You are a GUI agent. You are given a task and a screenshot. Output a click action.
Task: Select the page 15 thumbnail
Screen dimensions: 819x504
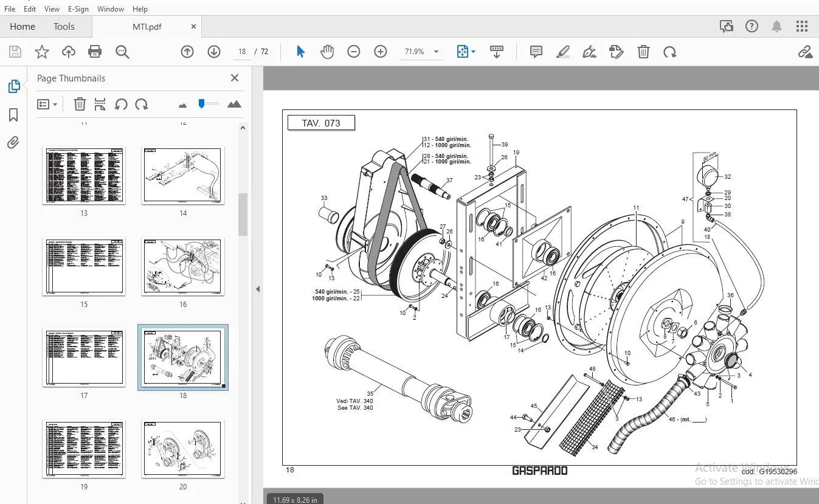point(84,266)
